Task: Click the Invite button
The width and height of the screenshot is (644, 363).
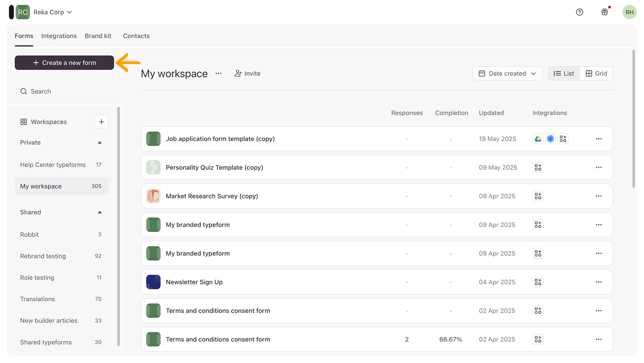Action: pos(247,73)
